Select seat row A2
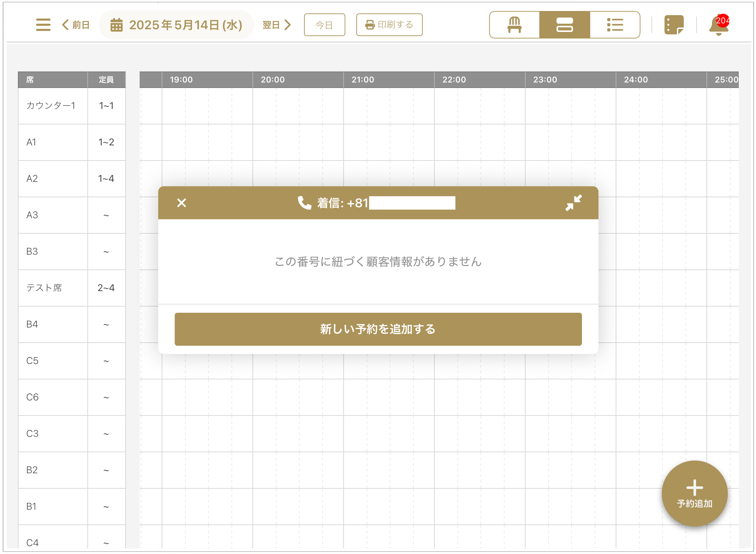Viewport: 756px width, 554px height. 72,179
